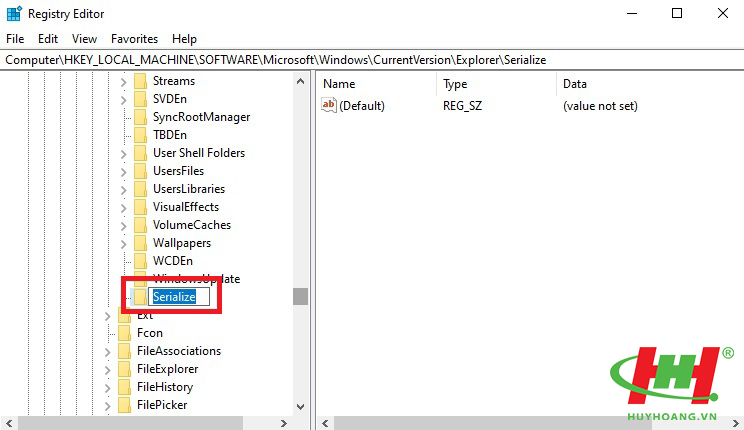Click the Serialize key name edit box
This screenshot has height=430, width=744.
pyautogui.click(x=179, y=297)
